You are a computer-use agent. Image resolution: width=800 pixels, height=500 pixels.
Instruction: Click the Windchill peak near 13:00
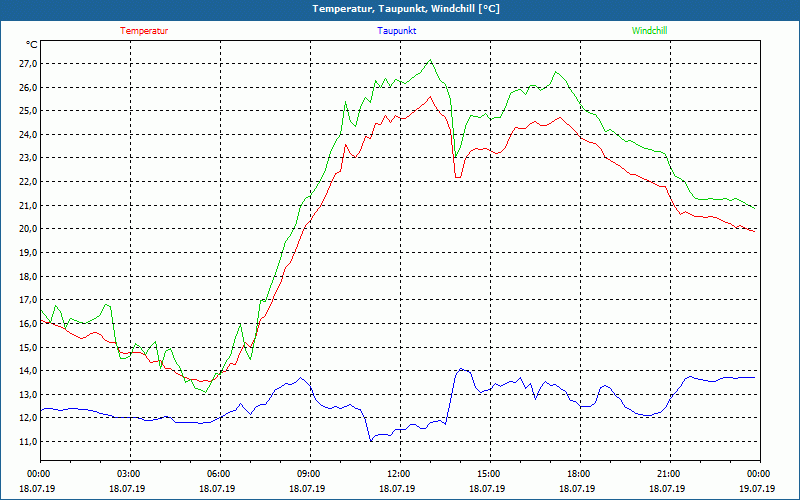point(431,60)
